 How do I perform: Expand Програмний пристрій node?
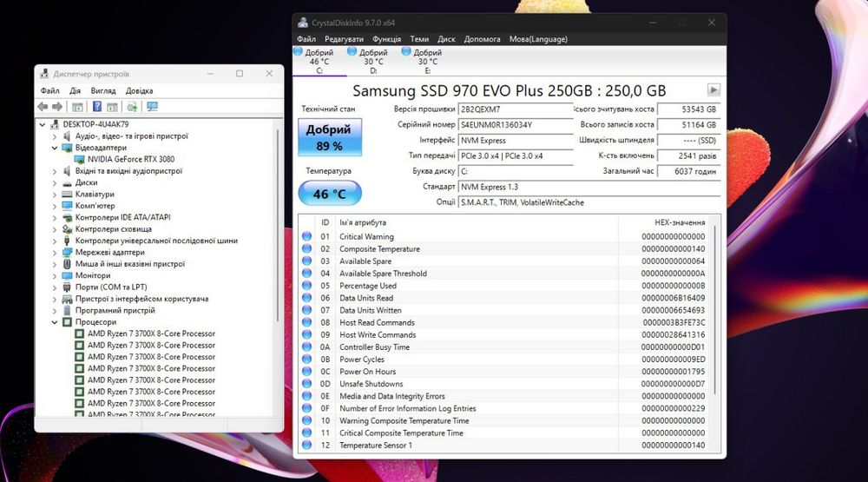tap(54, 310)
